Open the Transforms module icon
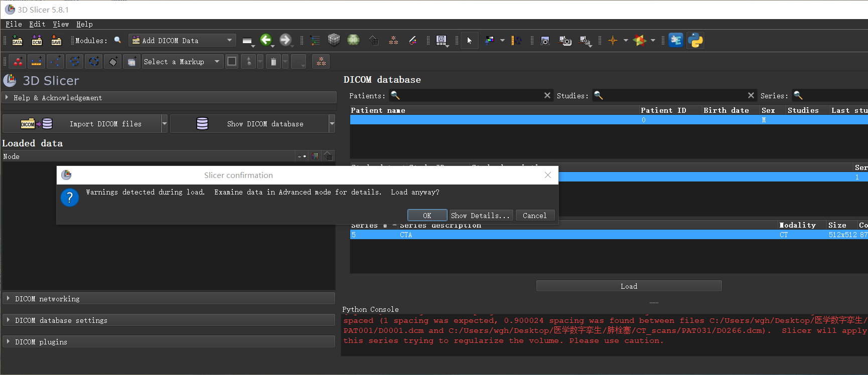Image resolution: width=868 pixels, height=375 pixels. 373,40
